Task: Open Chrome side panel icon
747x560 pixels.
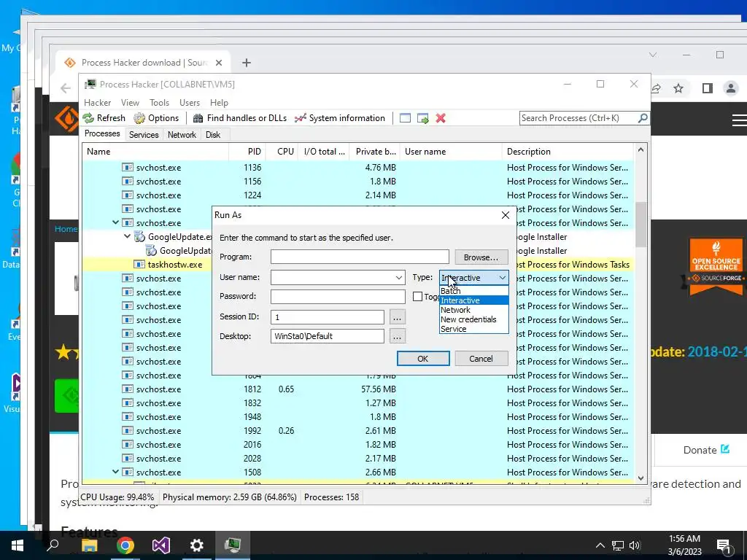Action: (x=708, y=88)
